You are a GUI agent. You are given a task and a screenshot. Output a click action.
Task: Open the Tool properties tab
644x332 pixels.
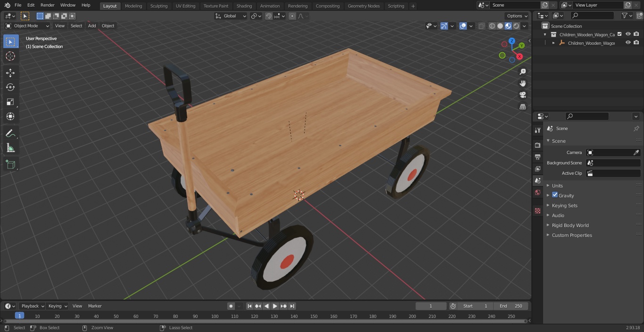pos(537,130)
